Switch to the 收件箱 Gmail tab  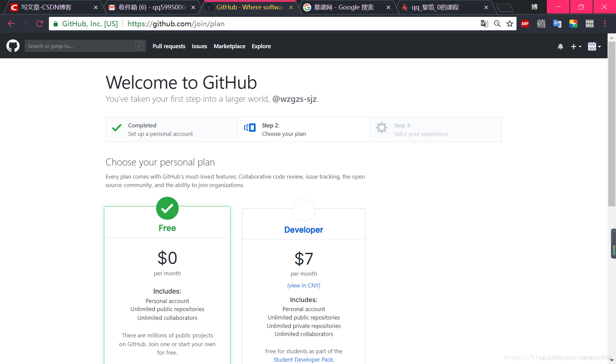coord(152,7)
